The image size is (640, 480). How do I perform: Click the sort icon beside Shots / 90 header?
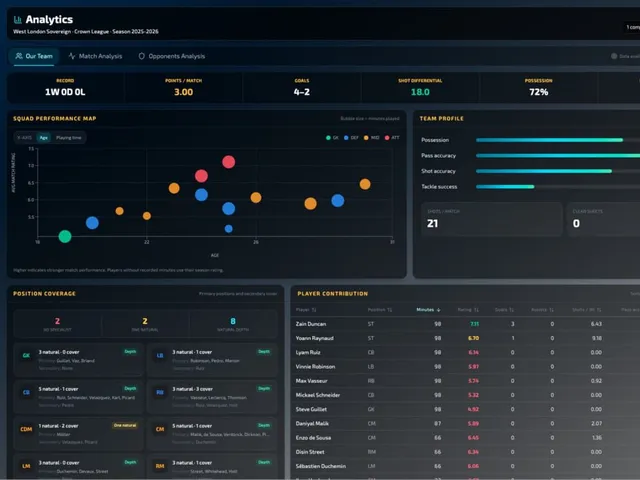tap(599, 310)
